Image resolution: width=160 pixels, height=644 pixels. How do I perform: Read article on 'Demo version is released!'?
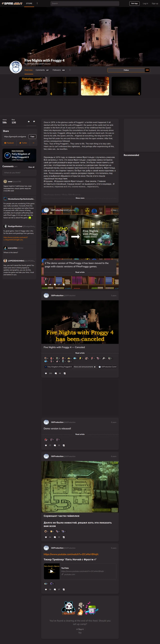coord(80,434)
